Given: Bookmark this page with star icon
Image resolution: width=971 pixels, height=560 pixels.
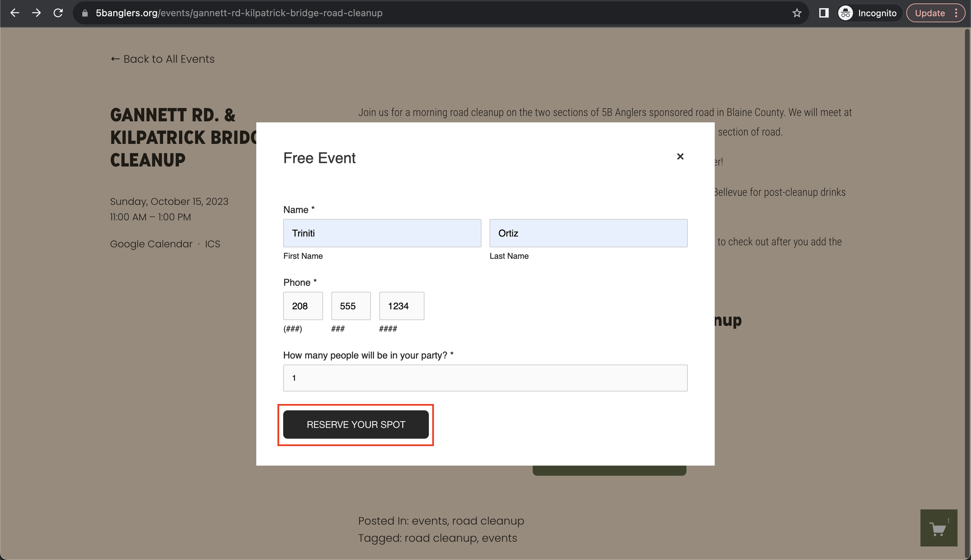Looking at the screenshot, I should (797, 13).
